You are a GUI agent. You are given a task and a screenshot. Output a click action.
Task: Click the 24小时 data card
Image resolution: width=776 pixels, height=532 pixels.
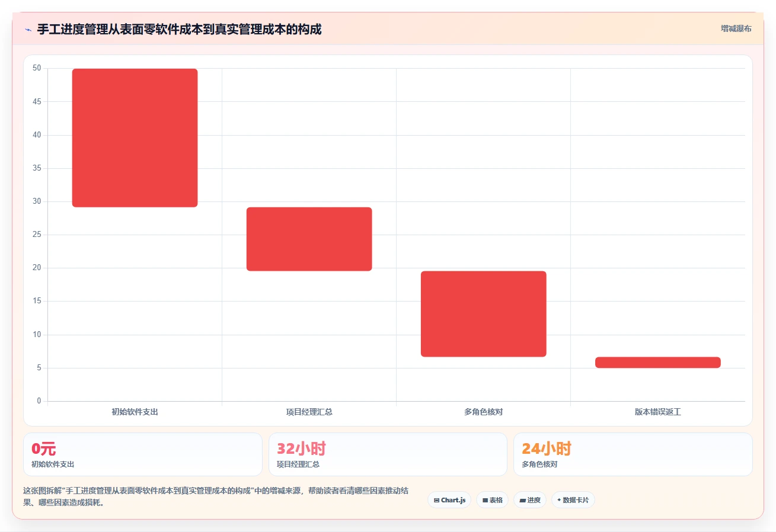click(633, 454)
